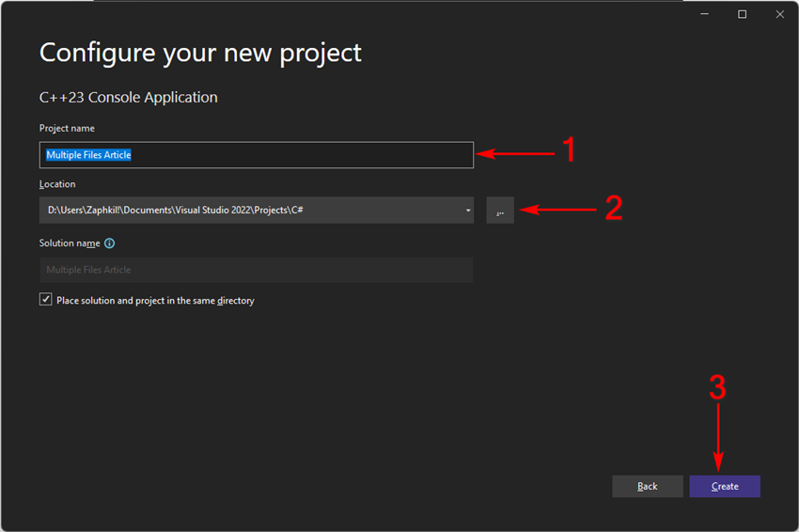
Task: Open the location browse ellipsis button
Action: point(500,211)
